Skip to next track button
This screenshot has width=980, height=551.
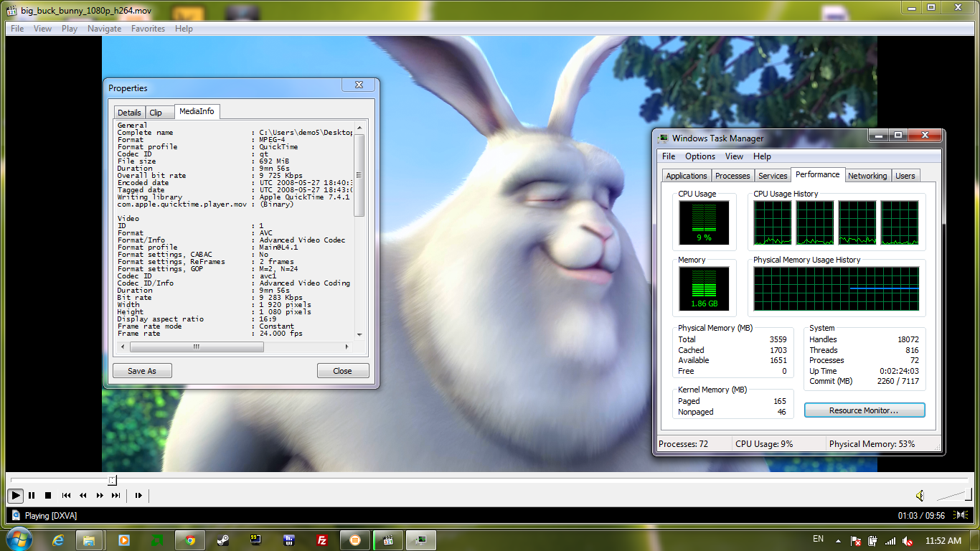[x=116, y=495]
